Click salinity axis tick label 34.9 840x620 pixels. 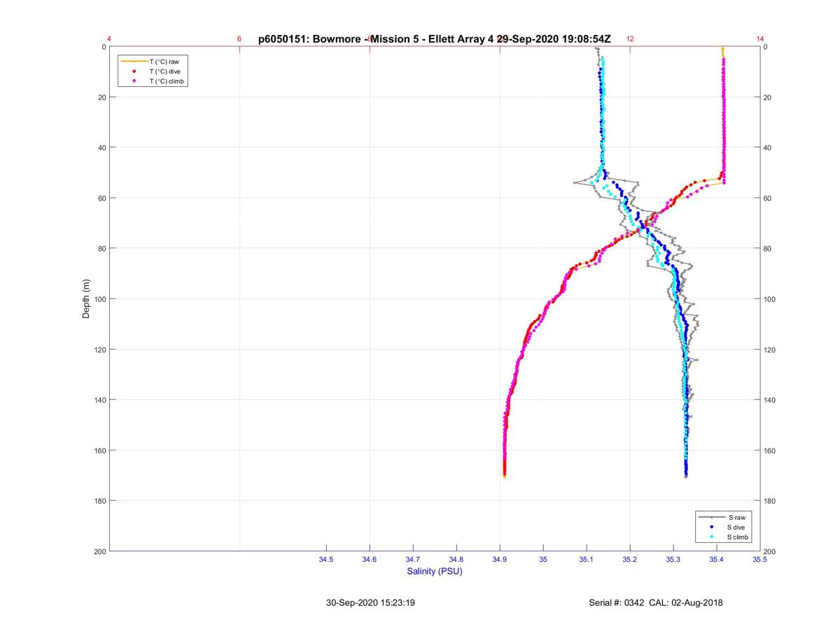coord(500,560)
